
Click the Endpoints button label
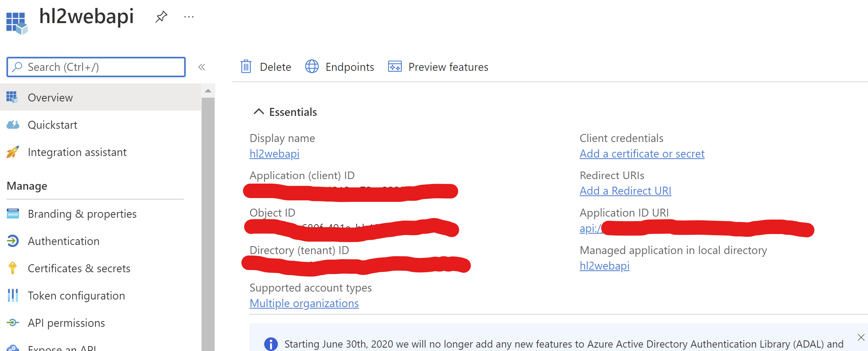[350, 67]
